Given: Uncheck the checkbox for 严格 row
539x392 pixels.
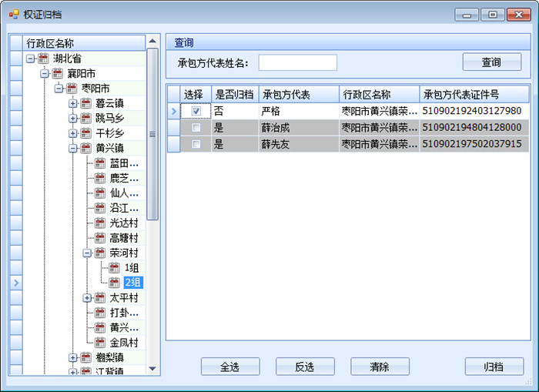Looking at the screenshot, I should 196,111.
